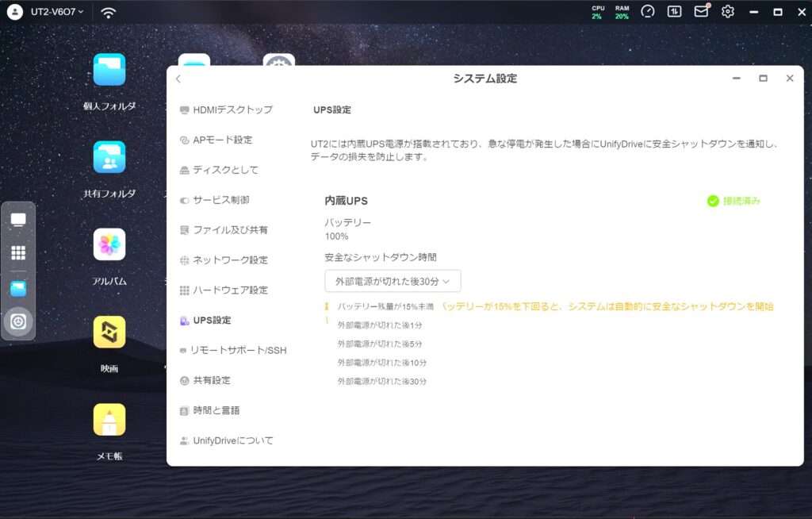Open 共有設定 section
Viewport: 812px width, 519px height.
(205, 381)
